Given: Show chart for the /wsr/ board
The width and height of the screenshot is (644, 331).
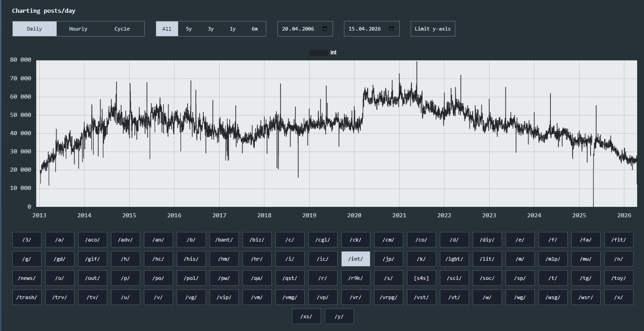Looking at the screenshot, I should click(586, 297).
